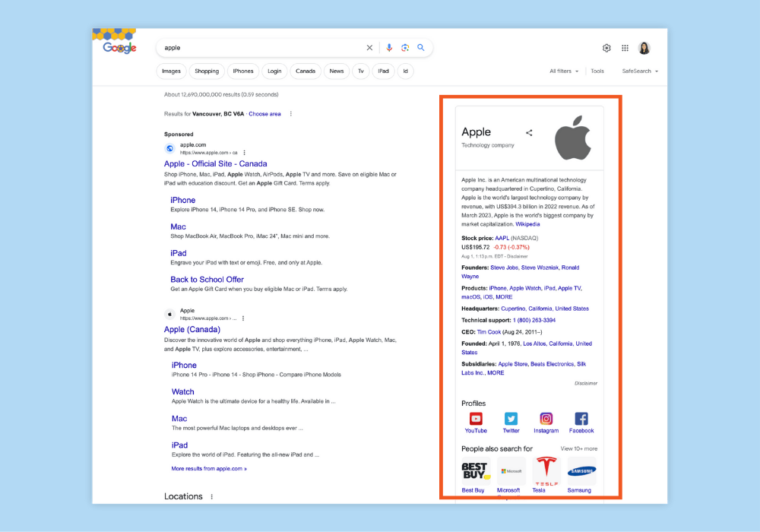Click More results from apple.com
The width and height of the screenshot is (760, 532).
209,469
